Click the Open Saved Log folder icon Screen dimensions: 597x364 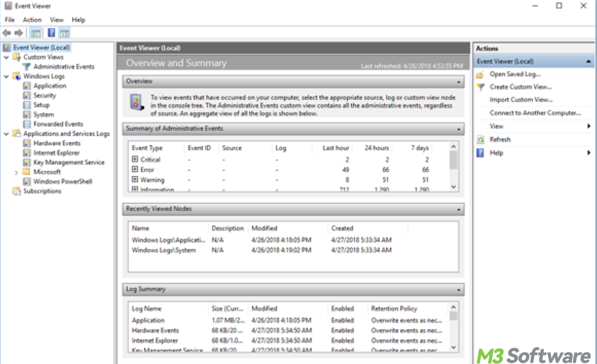click(x=480, y=75)
